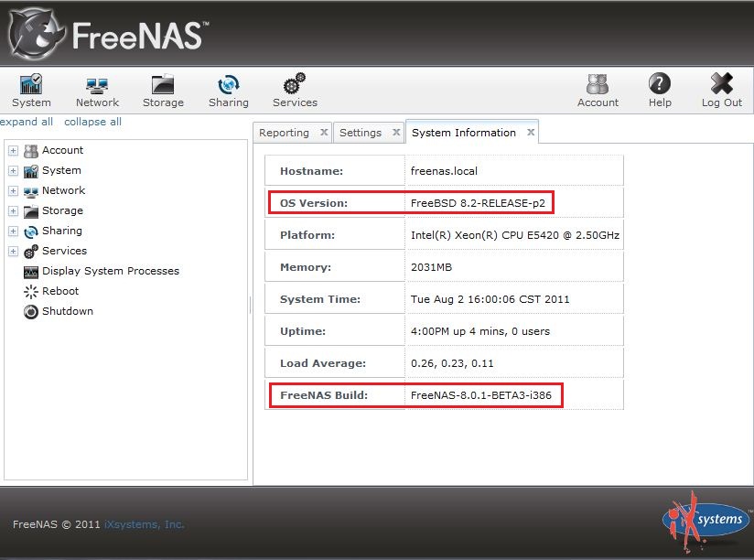This screenshot has height=560, width=754.
Task: Open the Storage toolbar icon
Action: tap(163, 92)
